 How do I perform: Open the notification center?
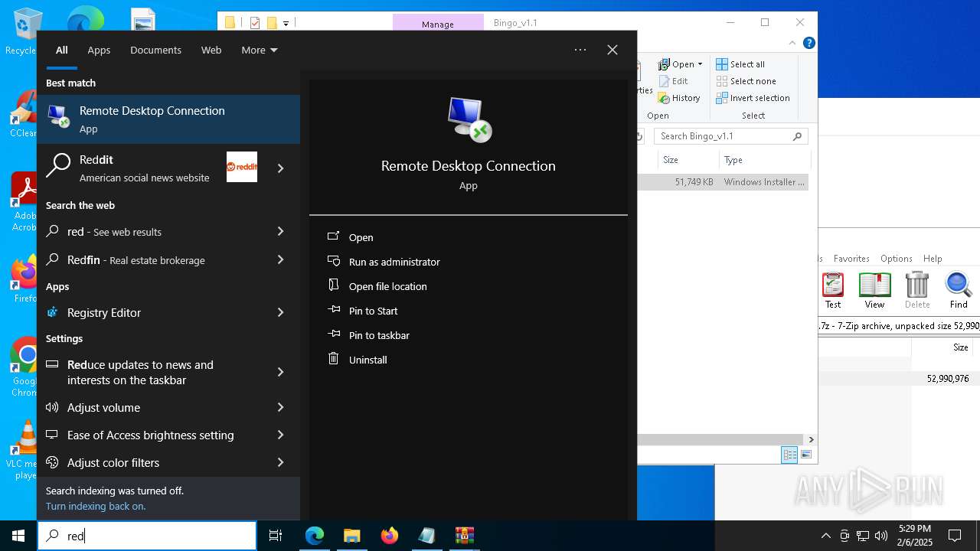(x=955, y=536)
